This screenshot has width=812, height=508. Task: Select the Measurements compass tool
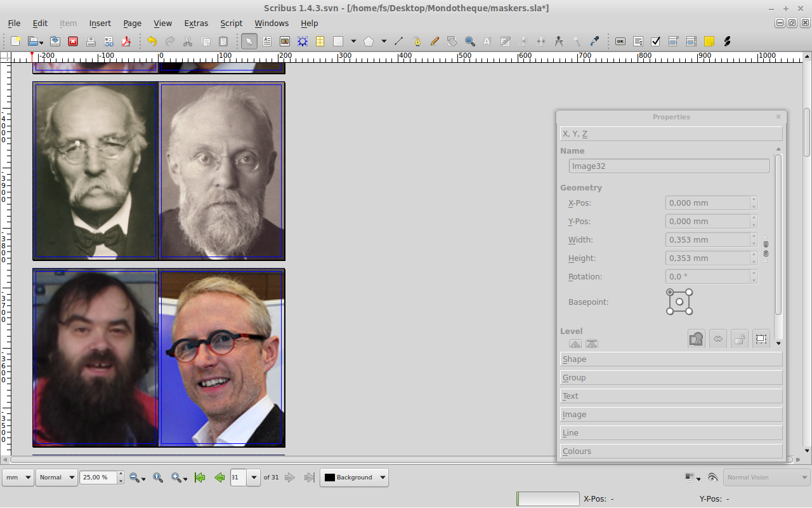tap(559, 41)
